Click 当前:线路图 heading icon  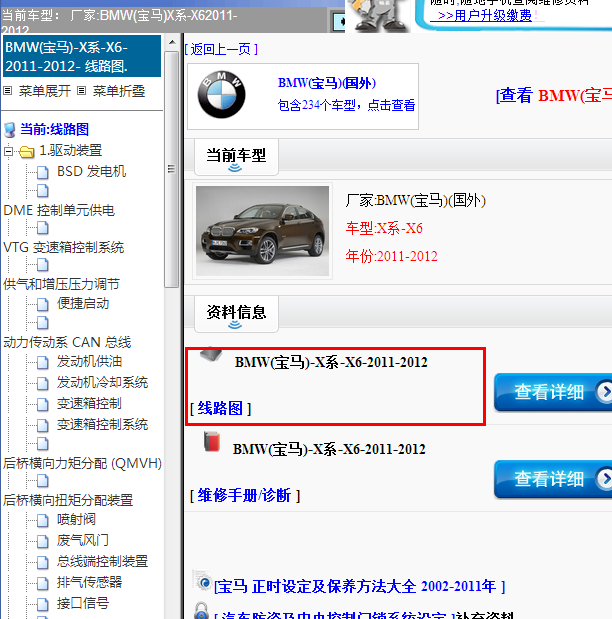tap(9, 129)
